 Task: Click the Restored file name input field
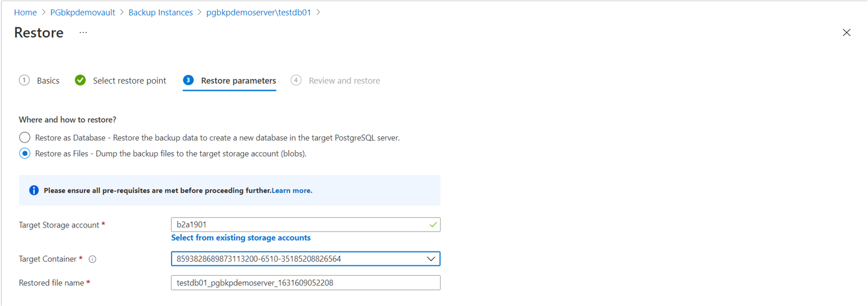tap(306, 283)
